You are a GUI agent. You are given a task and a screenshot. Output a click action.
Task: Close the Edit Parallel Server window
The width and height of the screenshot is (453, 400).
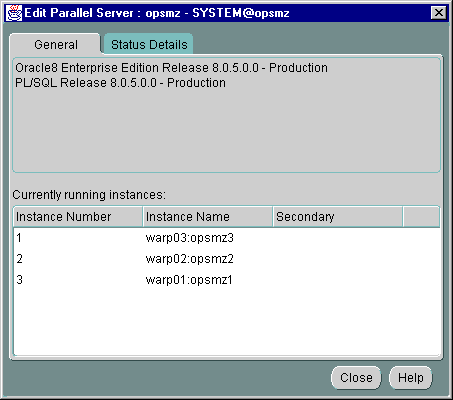click(x=439, y=13)
